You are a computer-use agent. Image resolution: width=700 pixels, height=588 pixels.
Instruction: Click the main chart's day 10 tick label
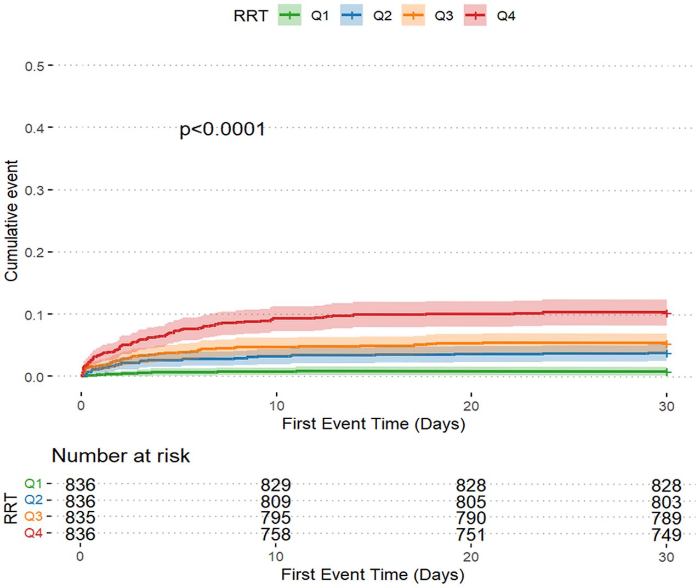tap(276, 406)
